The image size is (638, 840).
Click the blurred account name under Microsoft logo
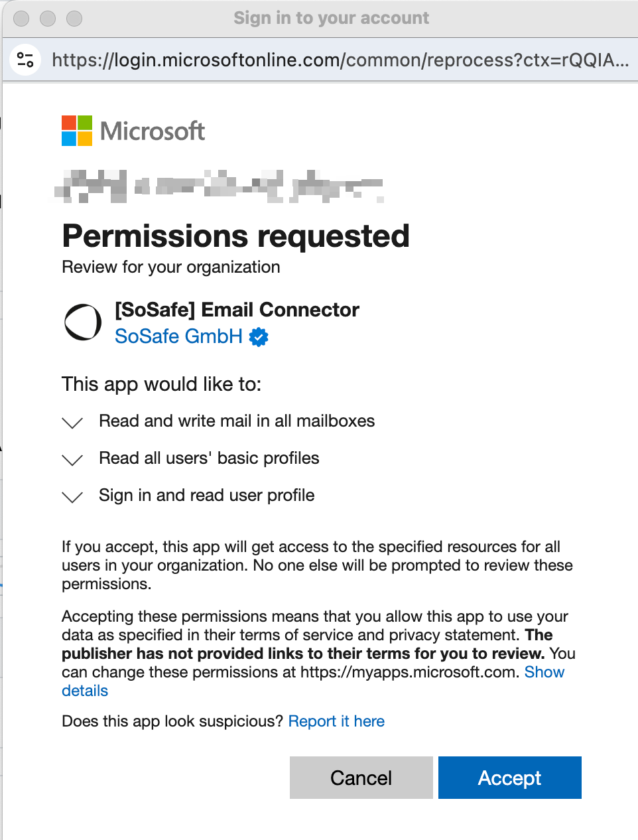[x=219, y=185]
